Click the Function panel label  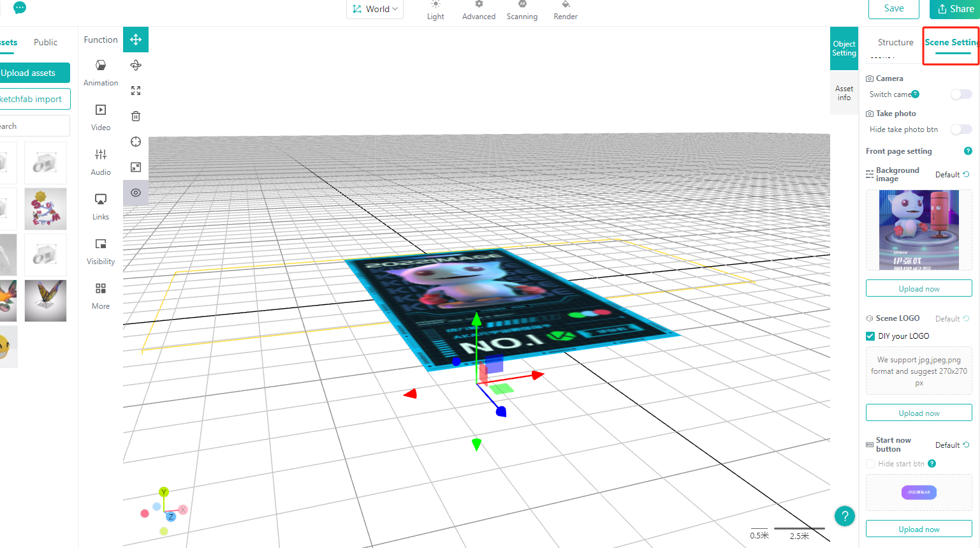[101, 40]
